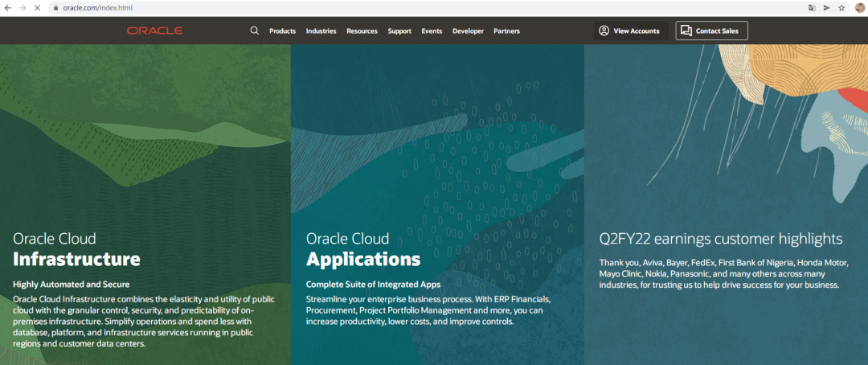Open the Oracle Cloud Applications heading
This screenshot has width=868, height=365.
click(x=363, y=249)
